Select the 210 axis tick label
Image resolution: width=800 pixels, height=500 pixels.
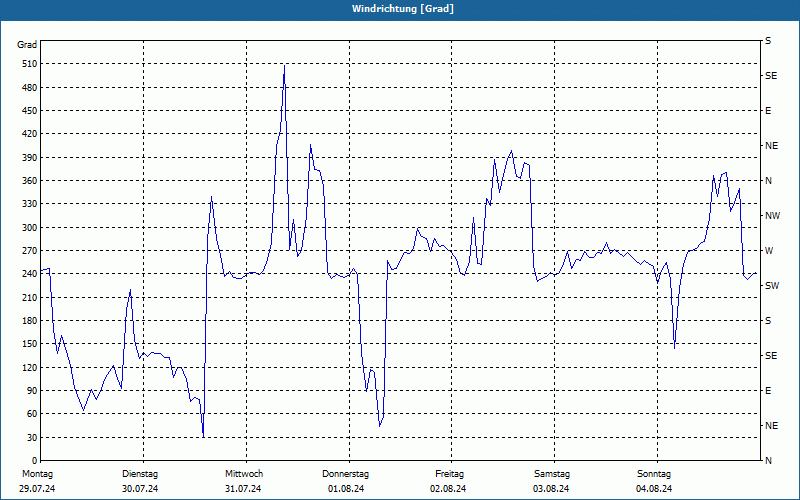tap(30, 297)
